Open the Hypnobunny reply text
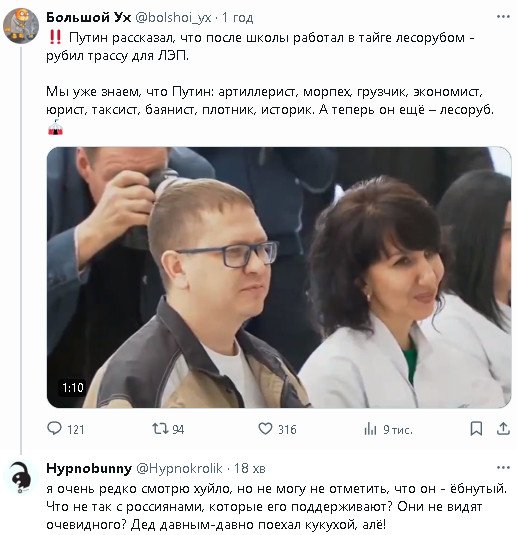 point(277,507)
